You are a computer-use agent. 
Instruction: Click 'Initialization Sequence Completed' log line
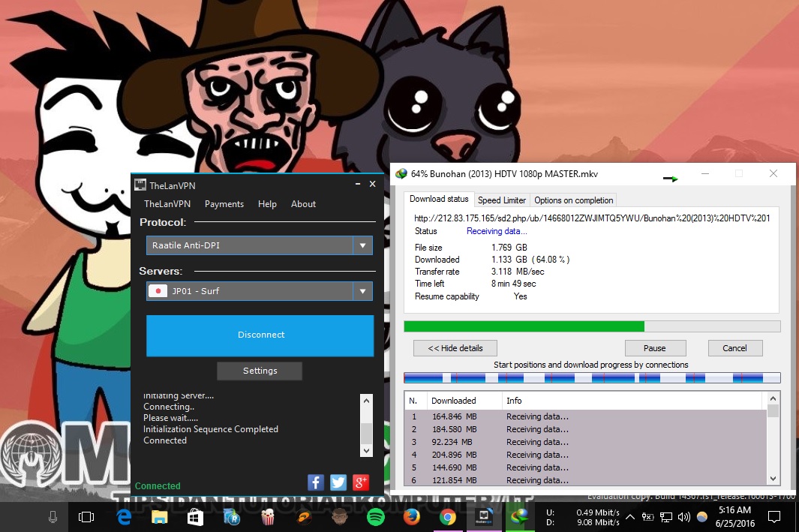pyautogui.click(x=211, y=429)
